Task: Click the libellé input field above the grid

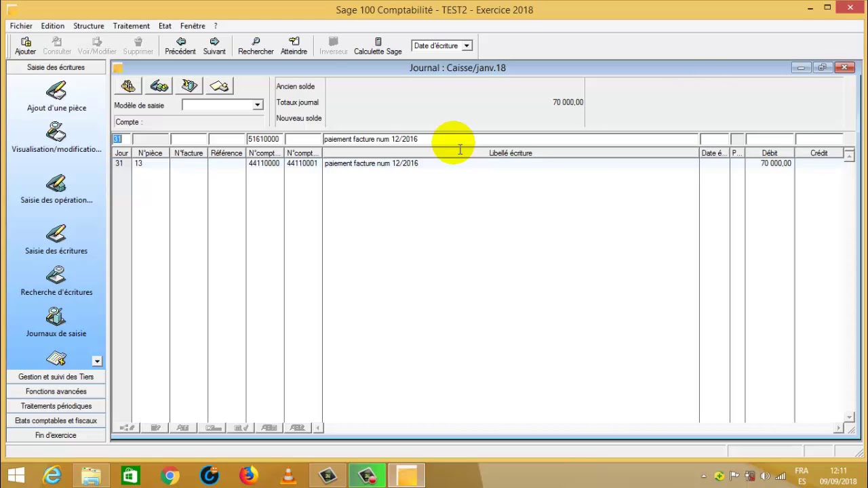Action: (x=510, y=139)
